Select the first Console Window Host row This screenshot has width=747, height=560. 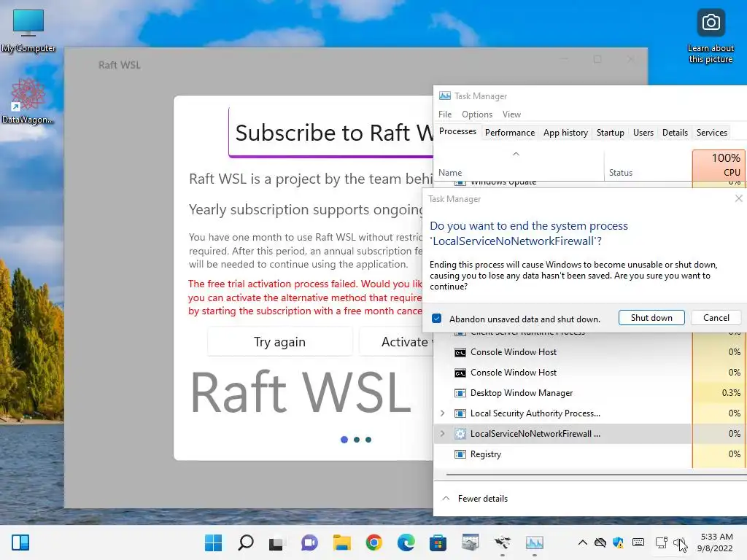tap(589, 352)
